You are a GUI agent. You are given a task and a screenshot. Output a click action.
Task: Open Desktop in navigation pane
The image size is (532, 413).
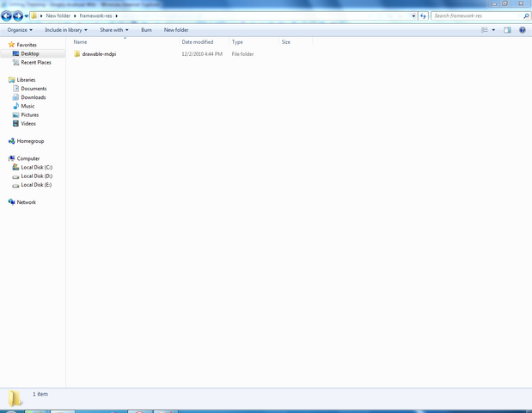click(x=30, y=53)
